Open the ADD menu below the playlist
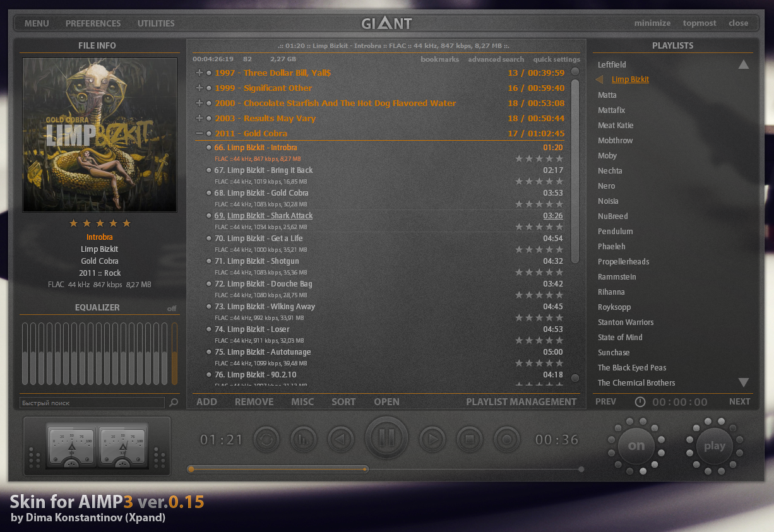The height and width of the screenshot is (532, 774). (x=206, y=401)
